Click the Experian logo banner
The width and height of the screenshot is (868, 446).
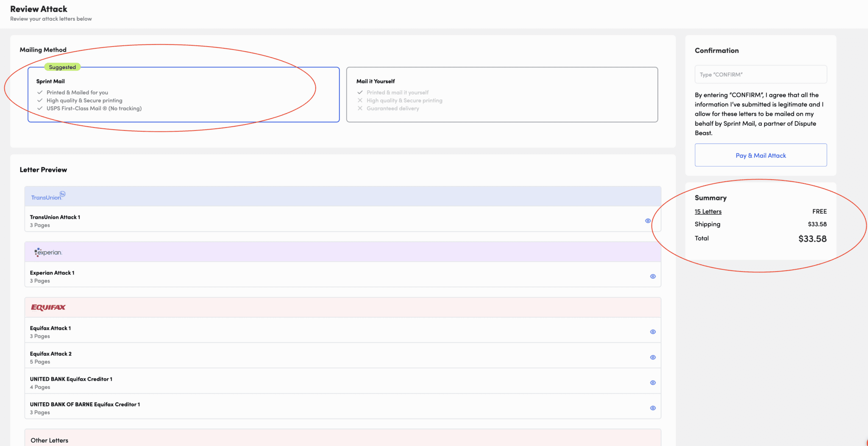(x=48, y=252)
